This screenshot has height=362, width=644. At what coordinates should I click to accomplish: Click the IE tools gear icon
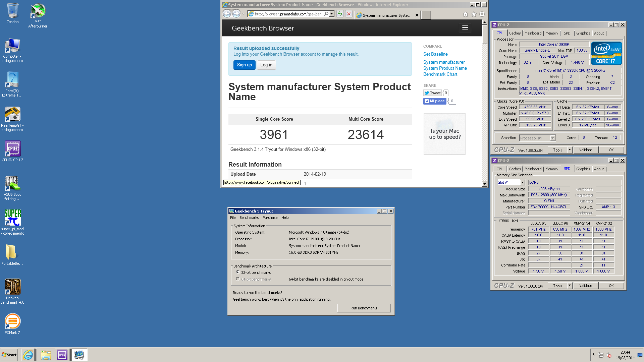[482, 14]
